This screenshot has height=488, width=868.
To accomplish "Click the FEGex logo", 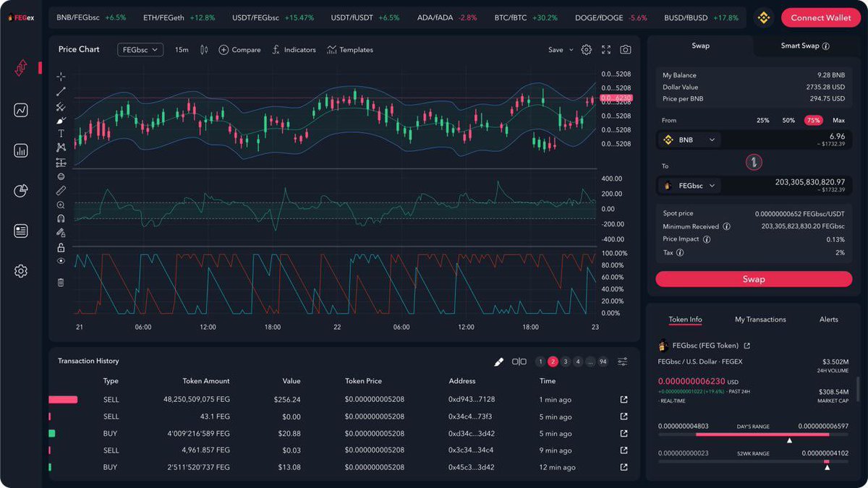I will tap(20, 17).
